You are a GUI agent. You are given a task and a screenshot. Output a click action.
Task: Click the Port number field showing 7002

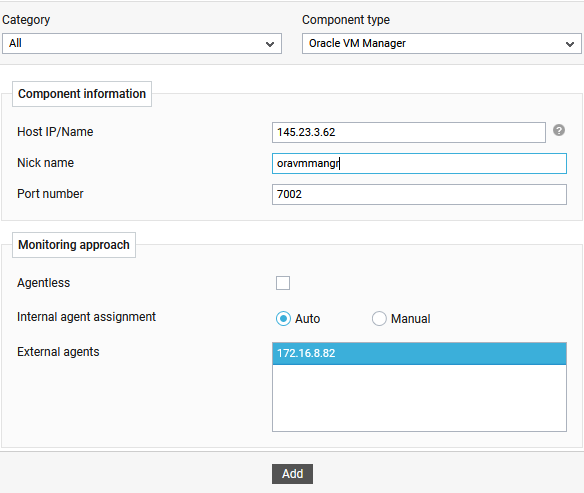419,194
